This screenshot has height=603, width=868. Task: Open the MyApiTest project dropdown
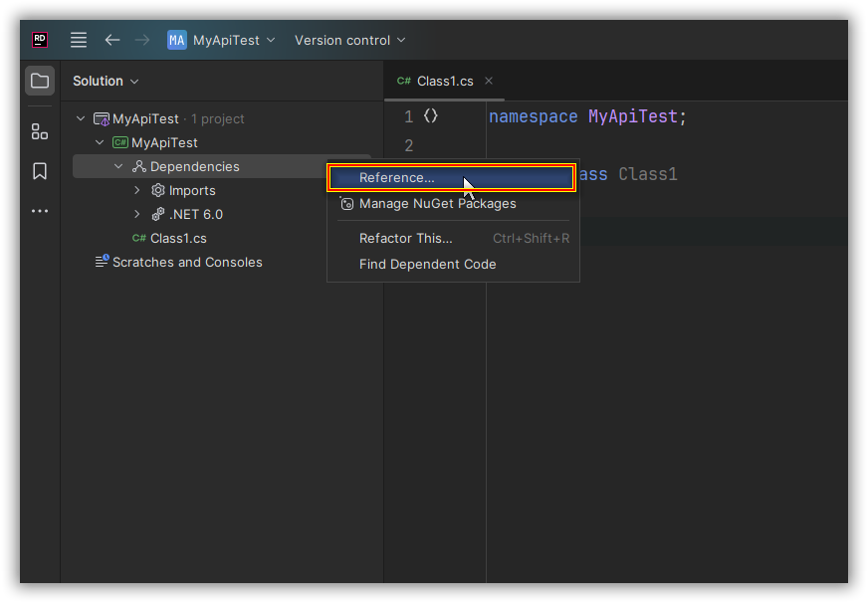click(x=222, y=40)
